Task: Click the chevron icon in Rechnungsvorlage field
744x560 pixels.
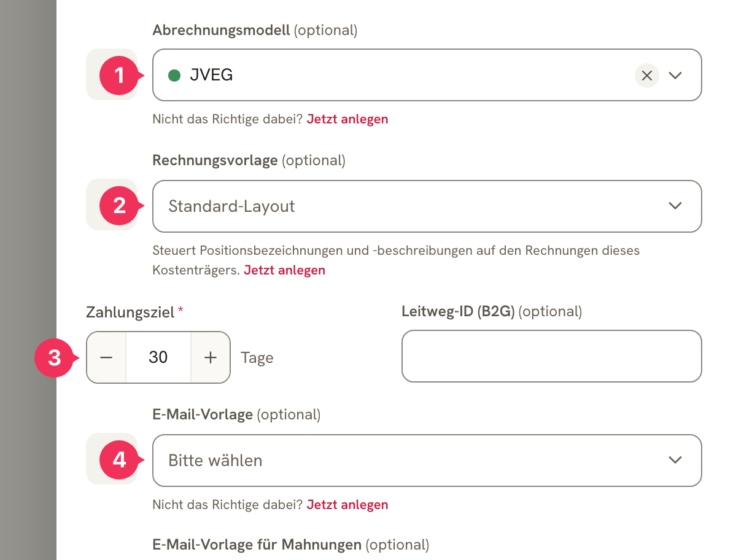Action: coord(675,206)
